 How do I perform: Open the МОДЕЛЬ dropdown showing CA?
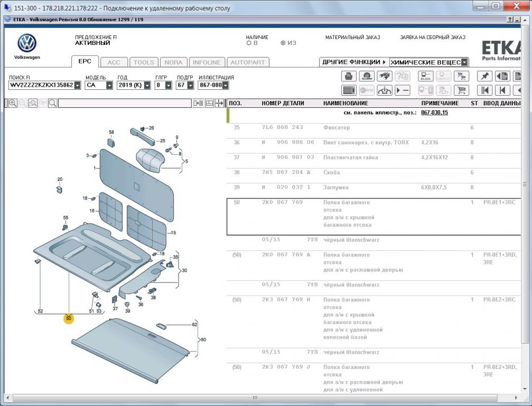pos(109,85)
